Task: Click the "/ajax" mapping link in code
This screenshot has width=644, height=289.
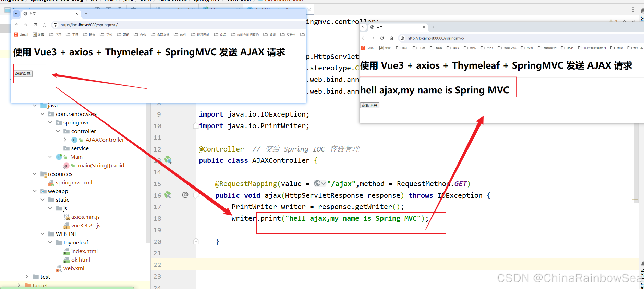Action: point(341,184)
